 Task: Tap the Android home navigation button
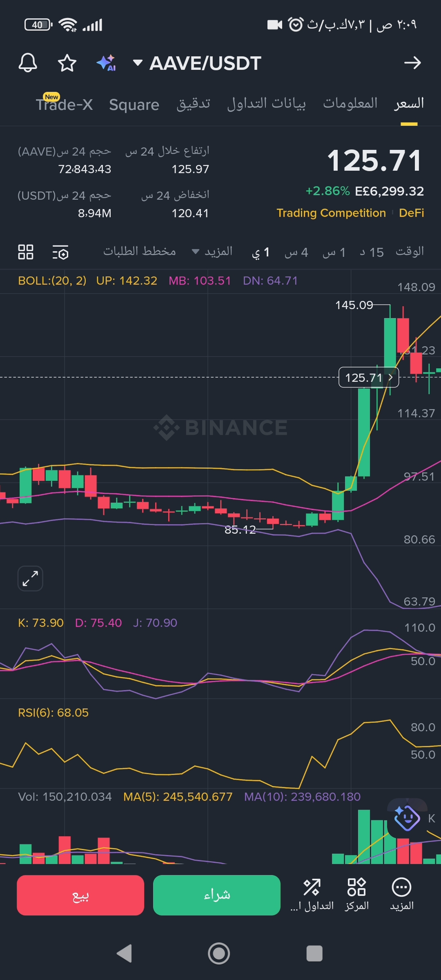(219, 953)
